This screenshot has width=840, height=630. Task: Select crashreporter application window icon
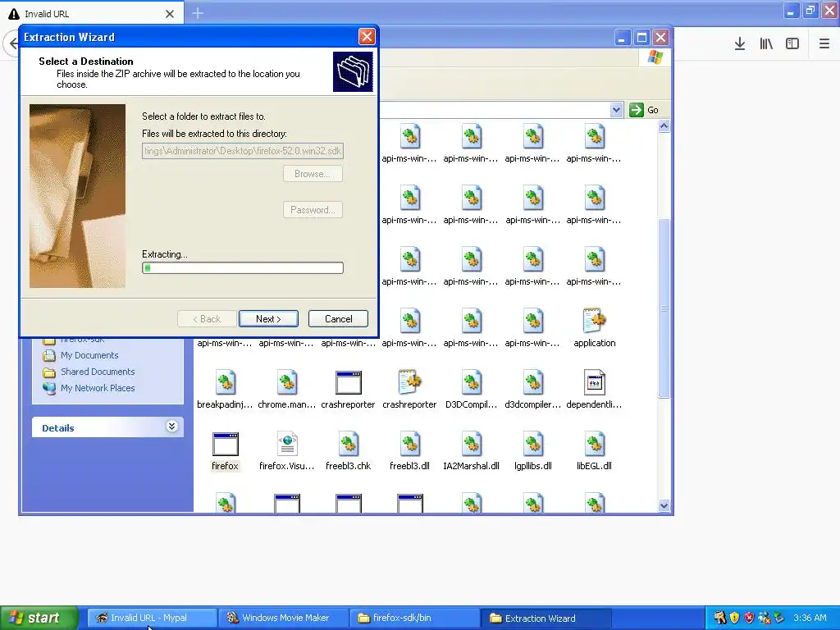point(348,382)
